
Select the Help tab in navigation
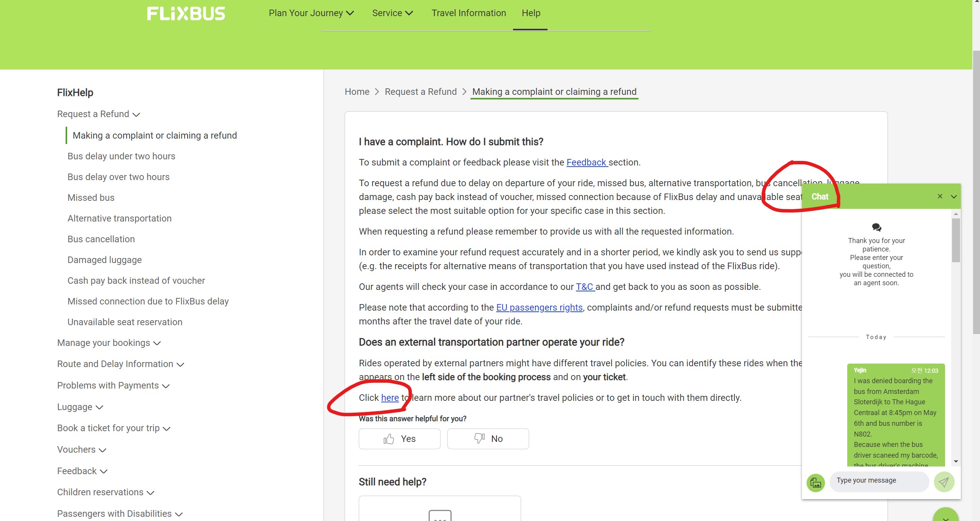tap(531, 13)
